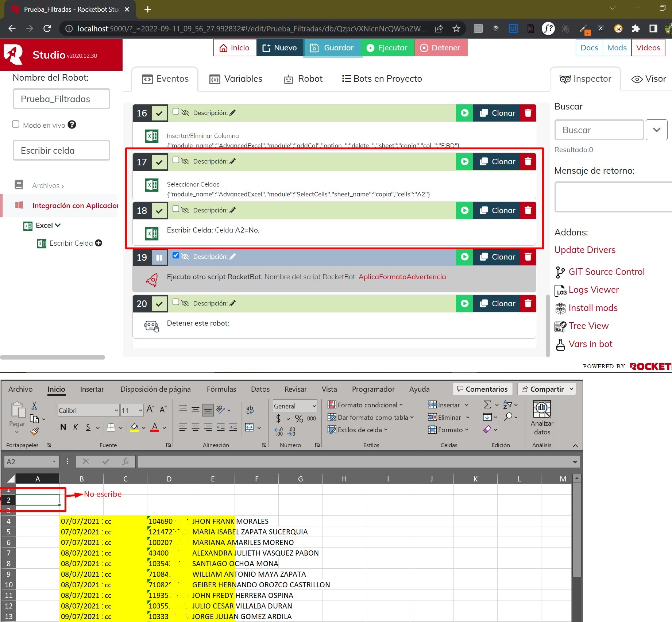Image resolution: width=672 pixels, height=622 pixels.
Task: Click the pencil icon to edit step 16 description
Action: point(233,113)
